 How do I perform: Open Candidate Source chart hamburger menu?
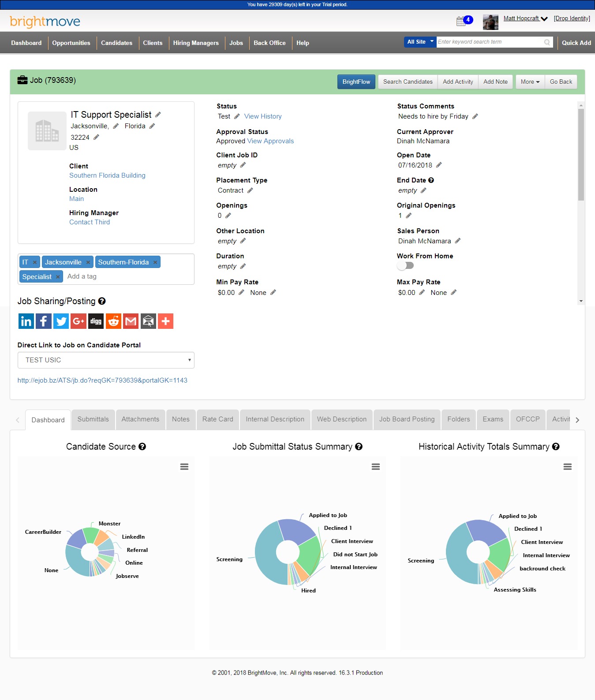(184, 467)
